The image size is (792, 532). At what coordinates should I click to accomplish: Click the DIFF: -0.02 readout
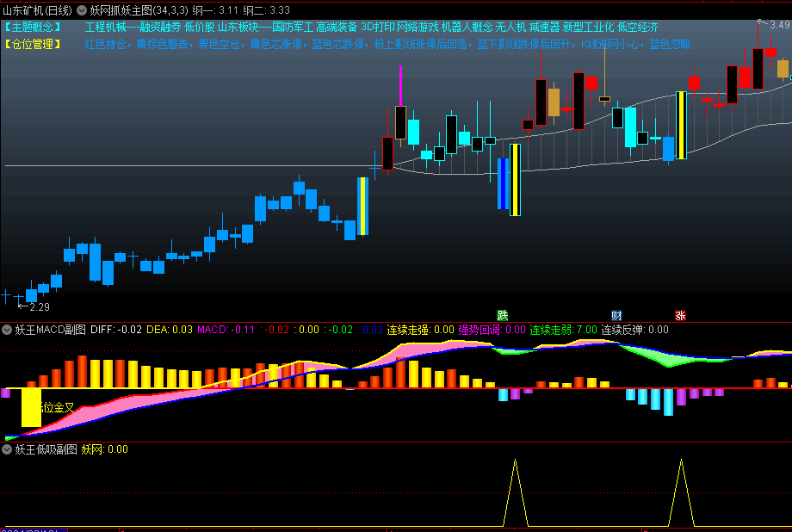click(x=116, y=331)
